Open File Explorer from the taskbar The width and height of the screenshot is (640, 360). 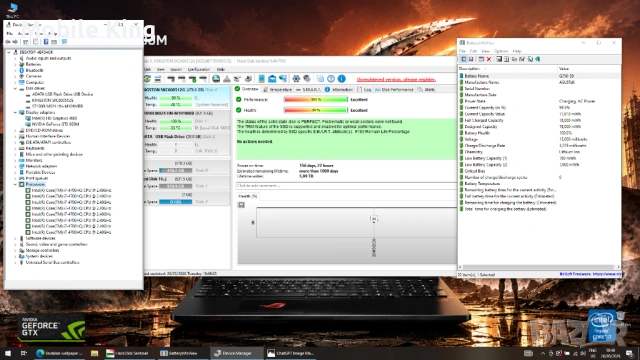click(x=94, y=353)
